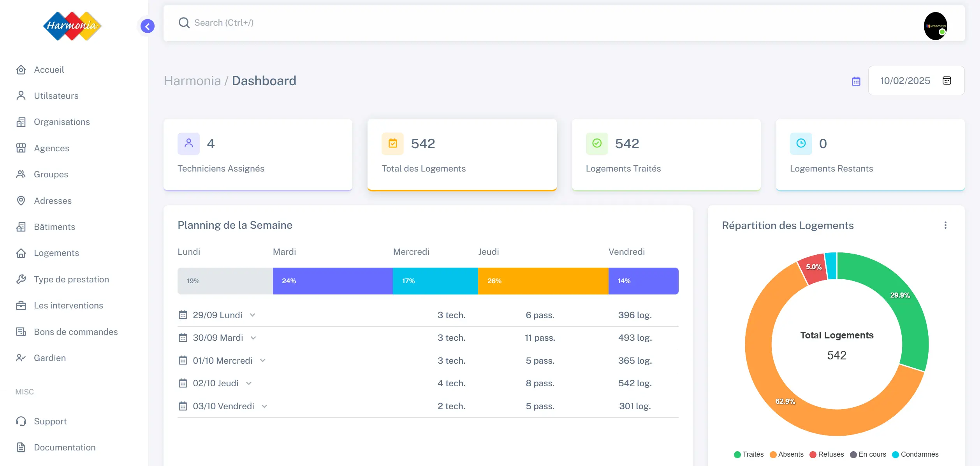
Task: Select the Adresses map pin icon
Action: pos(21,201)
